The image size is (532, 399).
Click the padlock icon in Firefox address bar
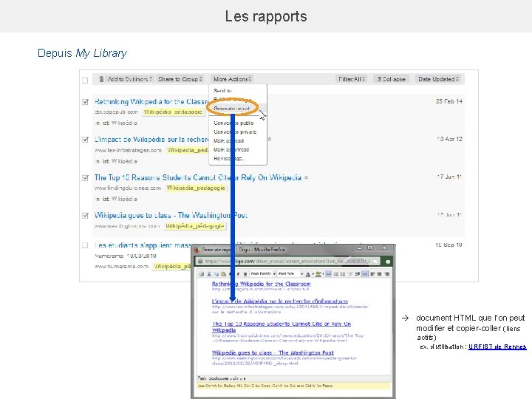[200, 261]
